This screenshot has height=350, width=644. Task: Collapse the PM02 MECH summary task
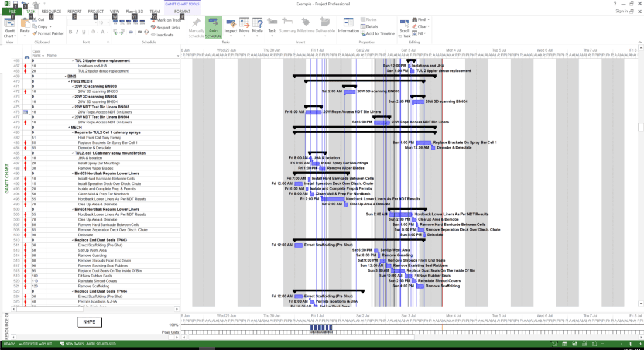pos(69,81)
